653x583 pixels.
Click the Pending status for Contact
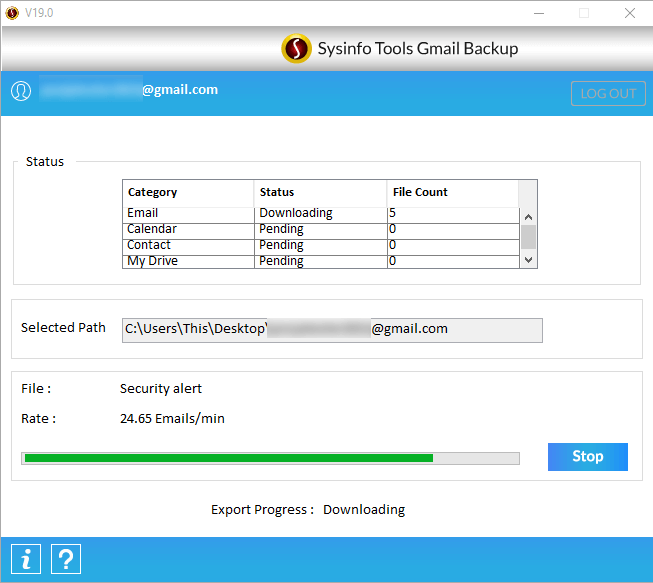[321, 245]
